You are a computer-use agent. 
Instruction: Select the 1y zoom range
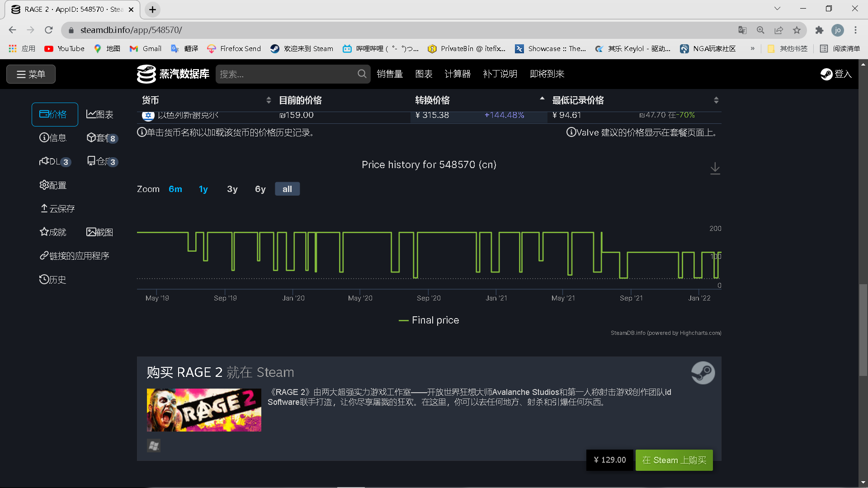203,189
